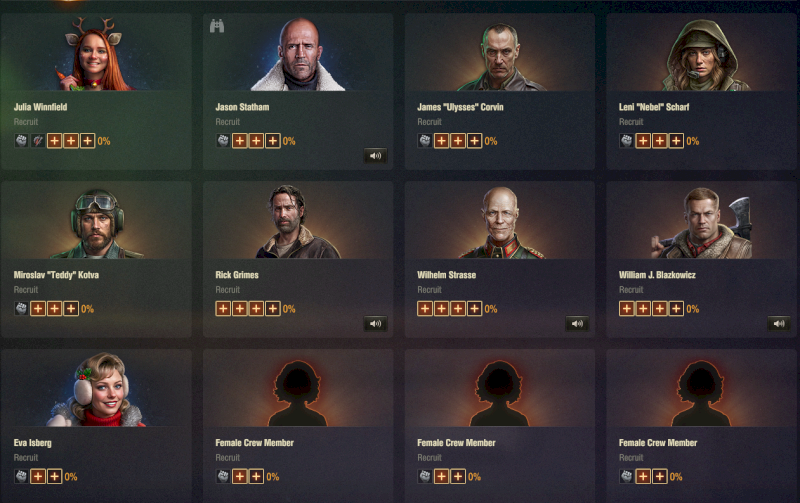This screenshot has width=800, height=503.
Task: Select Jason Statham's portrait
Action: click(x=299, y=54)
